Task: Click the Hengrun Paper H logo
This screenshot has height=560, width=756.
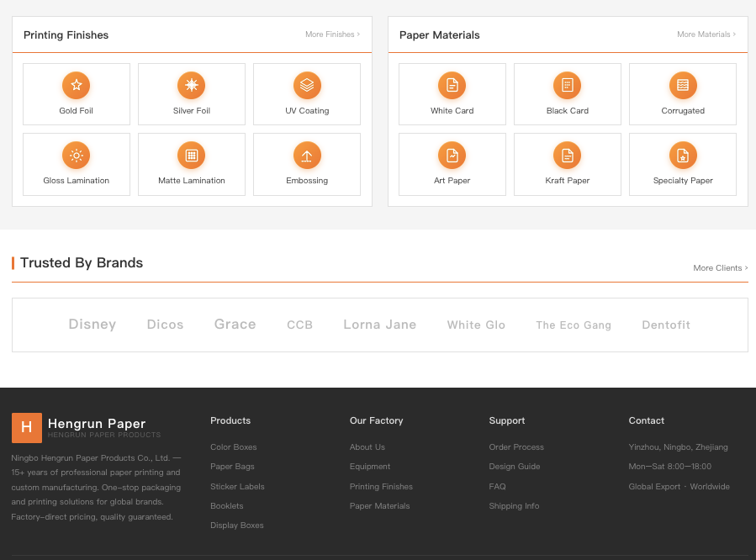Action: tap(27, 427)
